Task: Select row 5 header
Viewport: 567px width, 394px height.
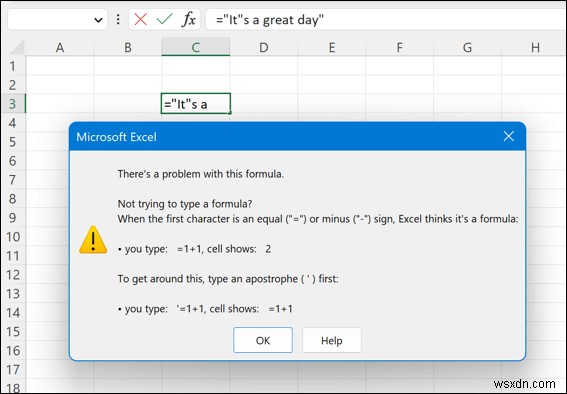Action: click(13, 142)
